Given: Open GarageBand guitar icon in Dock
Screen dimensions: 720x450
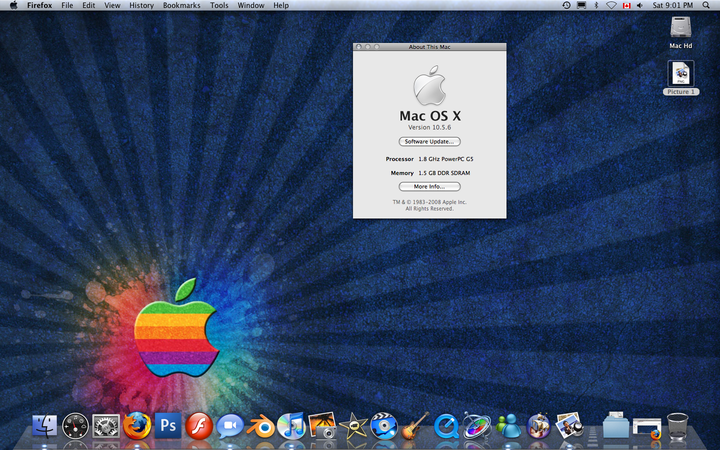Looking at the screenshot, I should pos(415,426).
